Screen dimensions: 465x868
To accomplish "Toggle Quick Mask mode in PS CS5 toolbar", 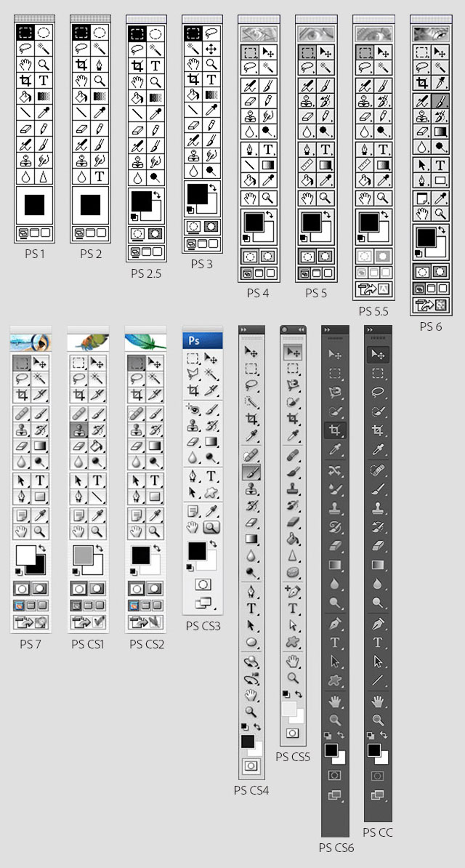I will click(x=293, y=733).
